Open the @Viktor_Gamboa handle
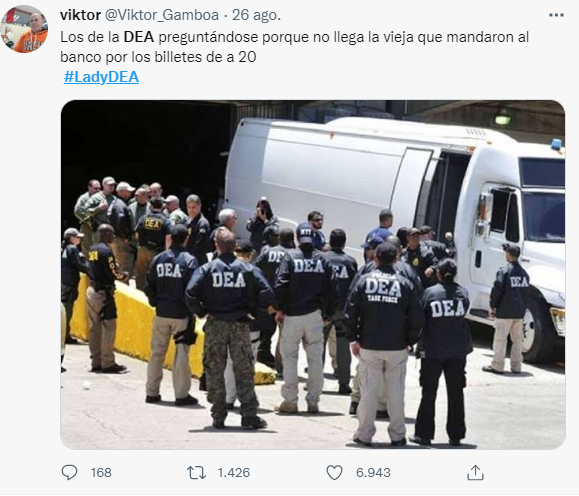 point(162,15)
